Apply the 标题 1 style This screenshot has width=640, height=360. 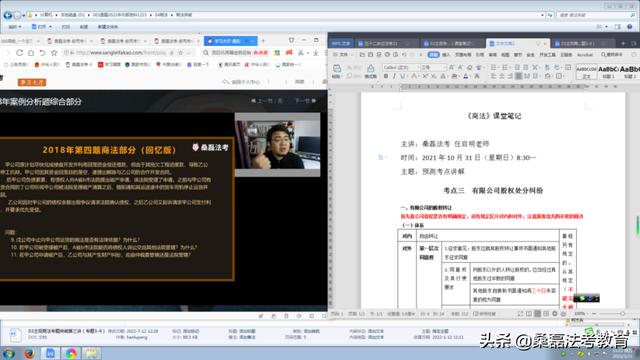pyautogui.click(x=608, y=72)
